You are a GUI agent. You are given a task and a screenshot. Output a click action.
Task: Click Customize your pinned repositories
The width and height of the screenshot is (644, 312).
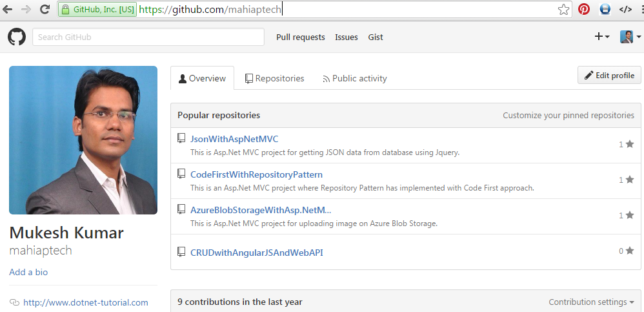(x=569, y=115)
